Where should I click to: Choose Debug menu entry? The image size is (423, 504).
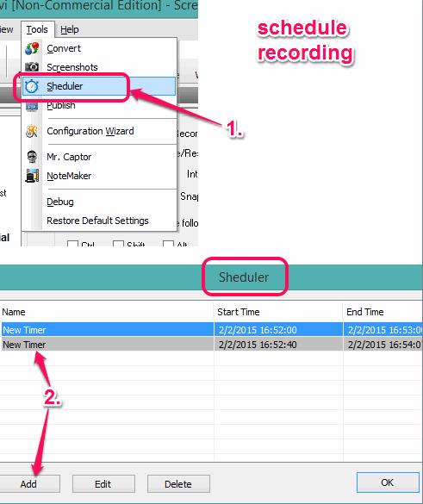[99, 202]
